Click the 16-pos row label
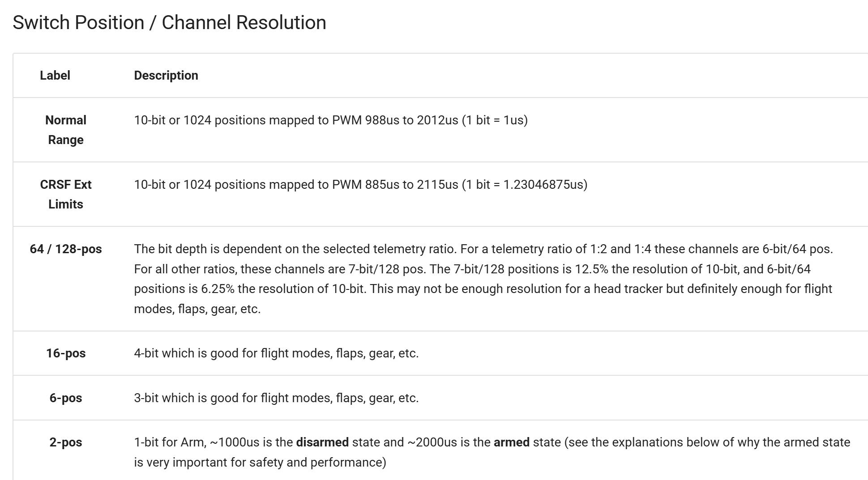868x480 pixels. [66, 353]
